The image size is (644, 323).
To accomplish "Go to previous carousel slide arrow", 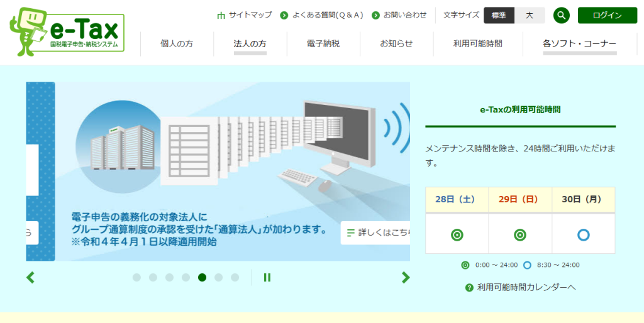I will pyautogui.click(x=30, y=278).
